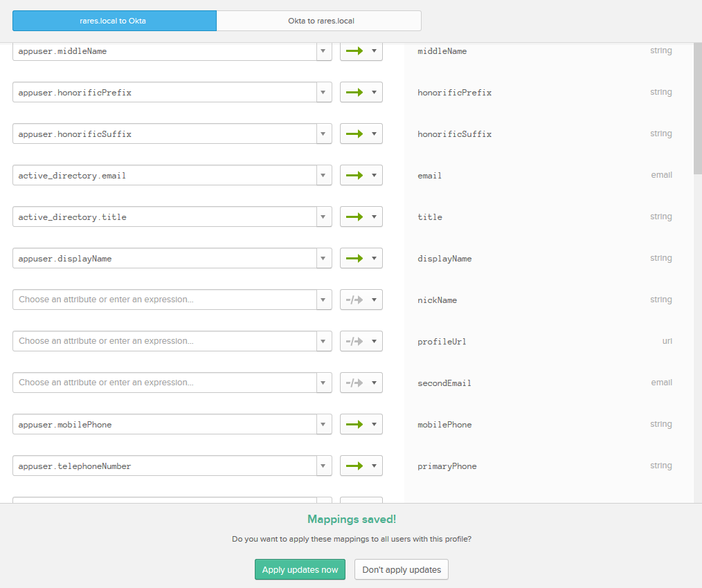Click the green mapping arrow for middleName
This screenshot has height=588, width=702.
[354, 51]
